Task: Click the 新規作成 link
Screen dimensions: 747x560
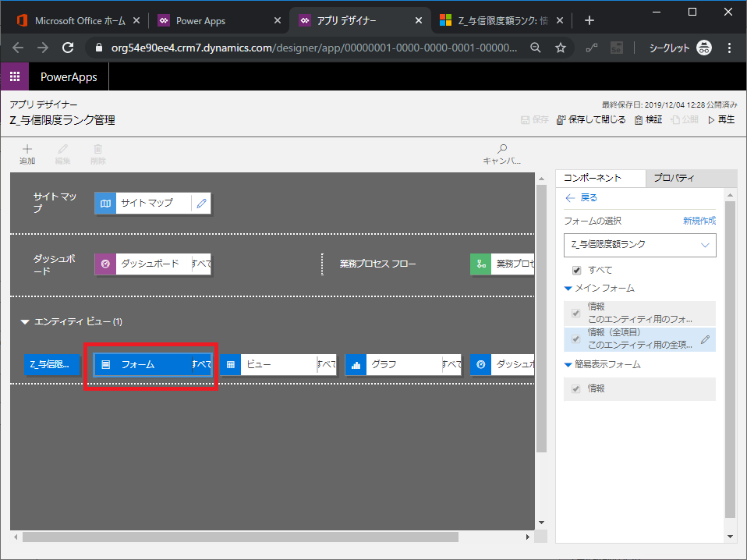Action: 699,221
